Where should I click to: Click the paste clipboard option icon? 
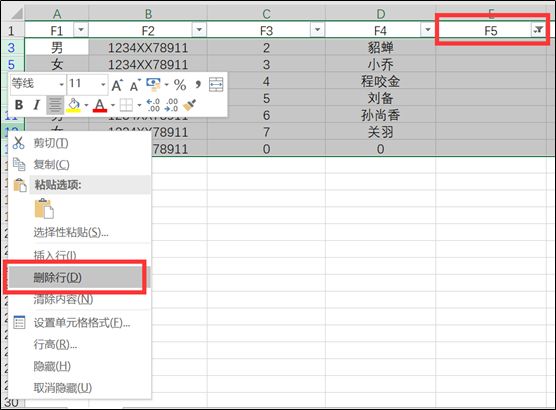[x=44, y=209]
